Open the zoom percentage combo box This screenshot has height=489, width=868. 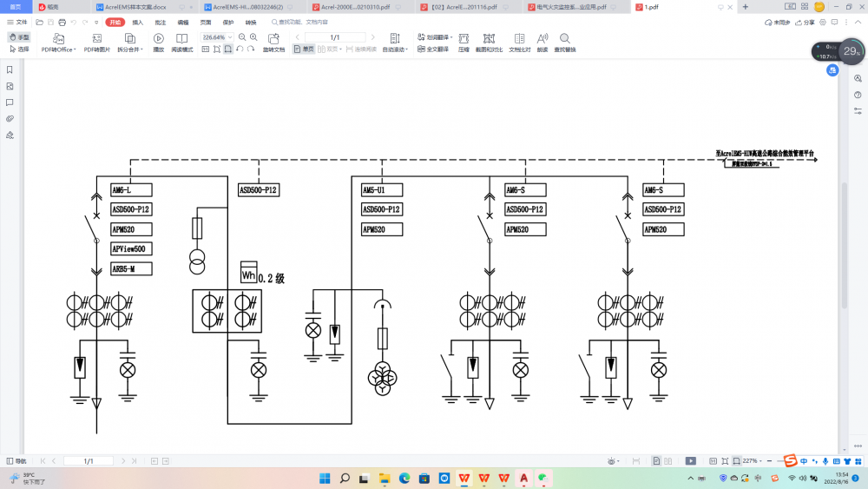(x=217, y=37)
